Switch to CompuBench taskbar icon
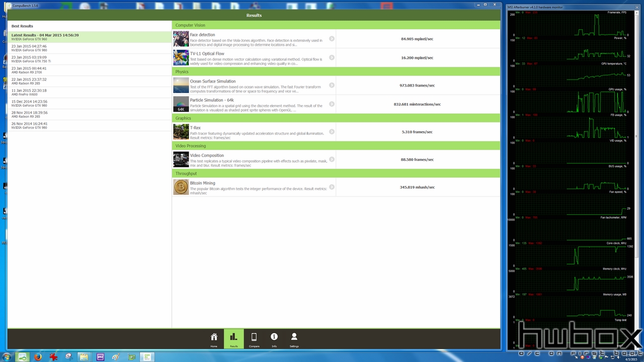Image resolution: width=644 pixels, height=362 pixels. (147, 357)
